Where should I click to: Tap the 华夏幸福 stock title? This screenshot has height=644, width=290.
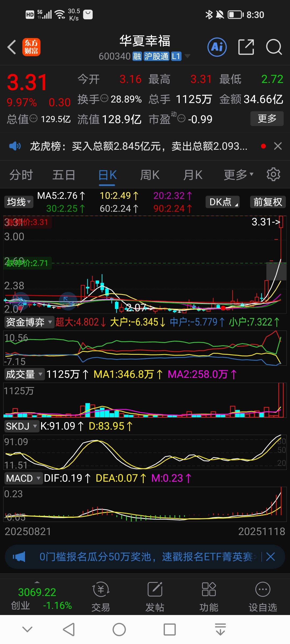click(x=145, y=41)
